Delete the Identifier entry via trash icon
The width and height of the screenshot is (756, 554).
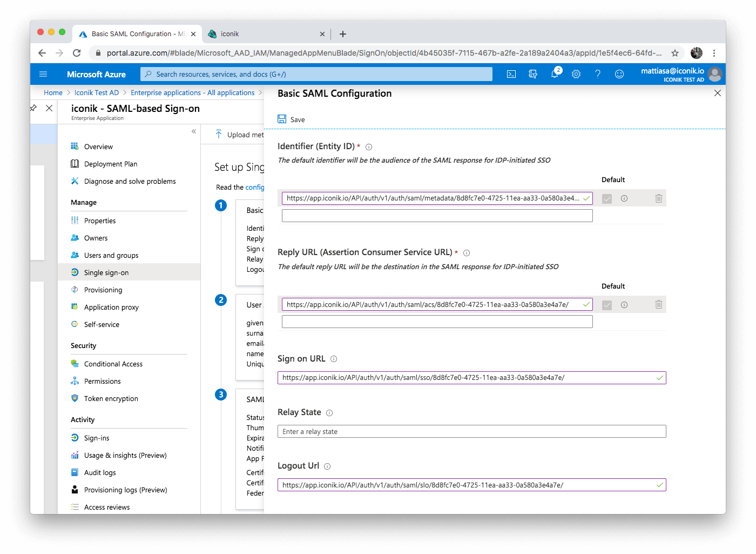(x=658, y=198)
